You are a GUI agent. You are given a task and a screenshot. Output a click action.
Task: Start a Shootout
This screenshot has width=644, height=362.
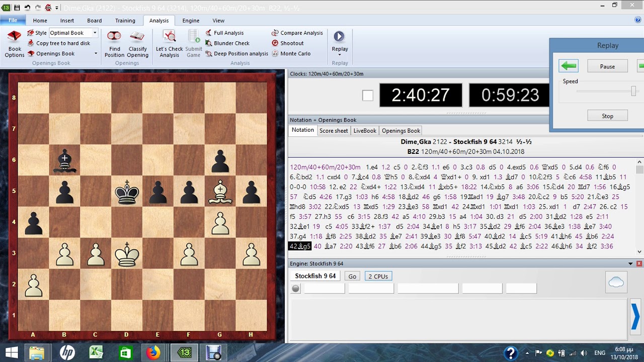coord(287,43)
